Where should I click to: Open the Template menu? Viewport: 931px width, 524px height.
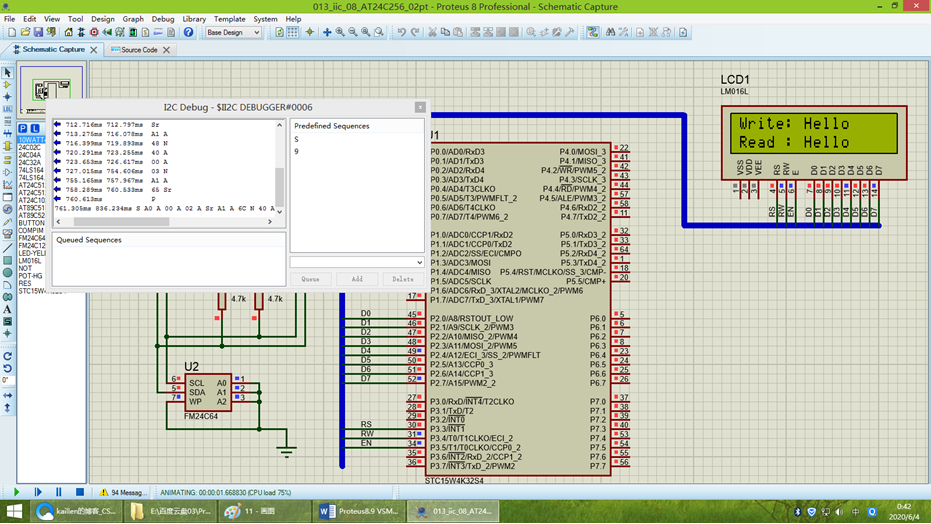pyautogui.click(x=229, y=19)
